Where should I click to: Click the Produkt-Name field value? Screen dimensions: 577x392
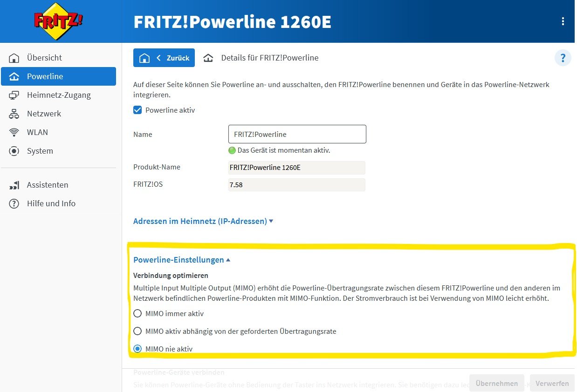point(297,168)
